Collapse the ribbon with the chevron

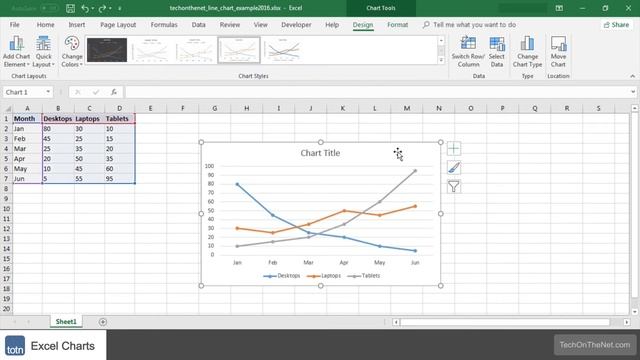[x=632, y=76]
